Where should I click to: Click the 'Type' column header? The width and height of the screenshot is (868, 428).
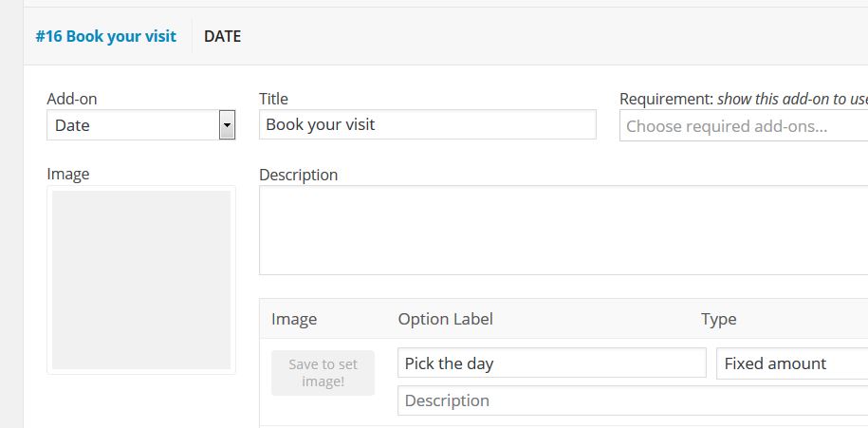click(x=718, y=319)
